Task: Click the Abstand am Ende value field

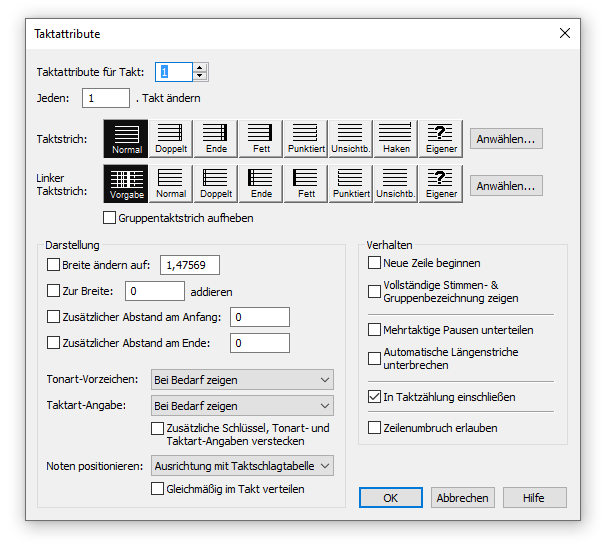Action: pyautogui.click(x=260, y=343)
